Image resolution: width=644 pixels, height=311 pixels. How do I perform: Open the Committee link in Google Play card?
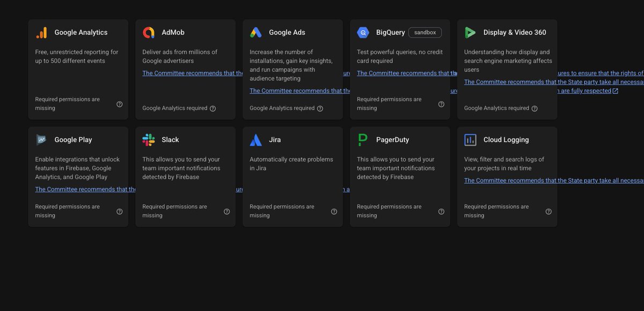86,190
